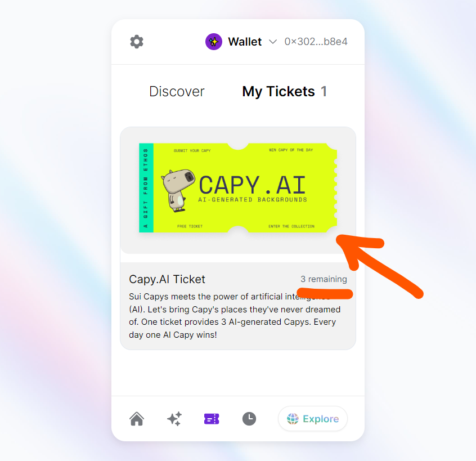Image resolution: width=476 pixels, height=461 pixels.
Task: Click the CAPY.AI text on the yellow ticket
Action: 252,185
